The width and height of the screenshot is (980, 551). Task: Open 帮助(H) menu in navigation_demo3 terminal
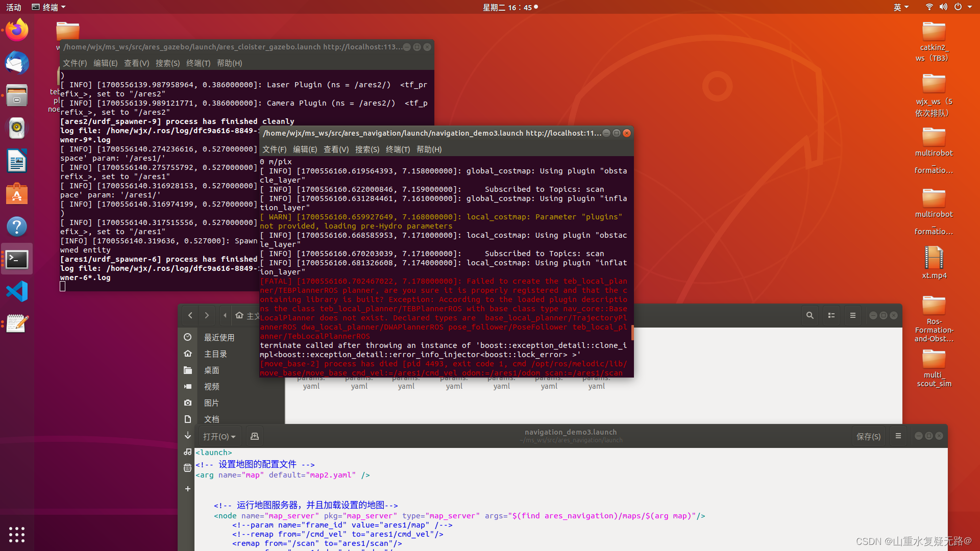tap(429, 149)
